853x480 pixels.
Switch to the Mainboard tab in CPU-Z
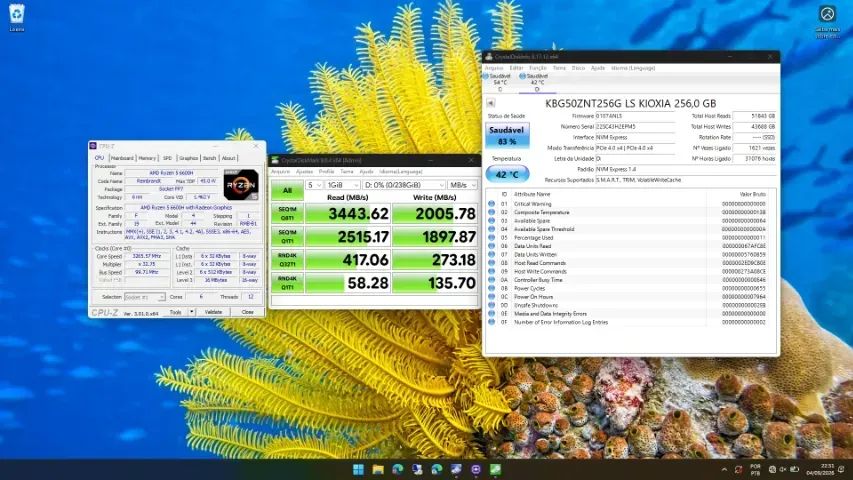tap(122, 158)
